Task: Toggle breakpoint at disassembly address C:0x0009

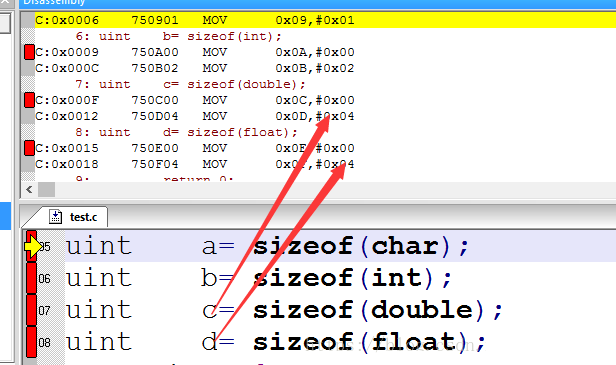Action: (x=29, y=52)
